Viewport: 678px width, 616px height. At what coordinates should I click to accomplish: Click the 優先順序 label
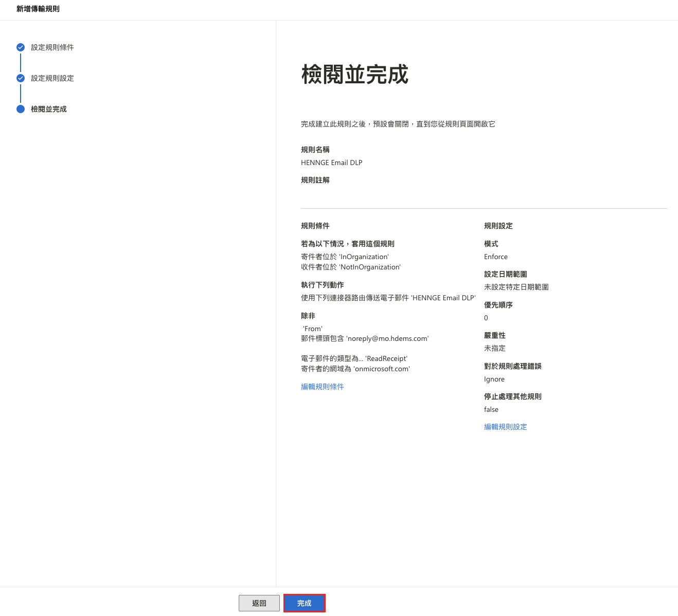point(498,305)
